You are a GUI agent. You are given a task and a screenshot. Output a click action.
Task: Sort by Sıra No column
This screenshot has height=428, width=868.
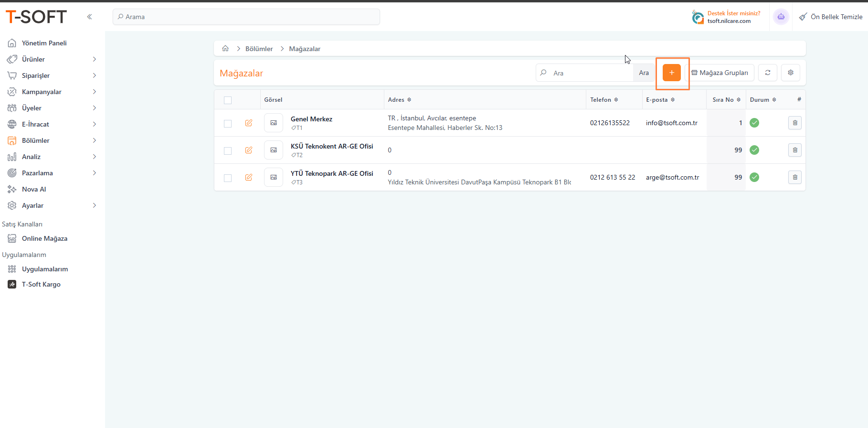tap(727, 100)
